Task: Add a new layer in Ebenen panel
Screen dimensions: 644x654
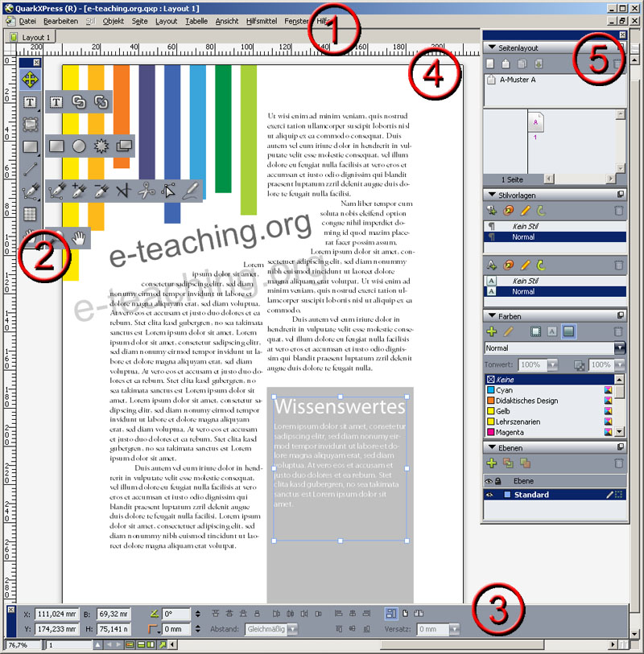Action: coord(492,463)
